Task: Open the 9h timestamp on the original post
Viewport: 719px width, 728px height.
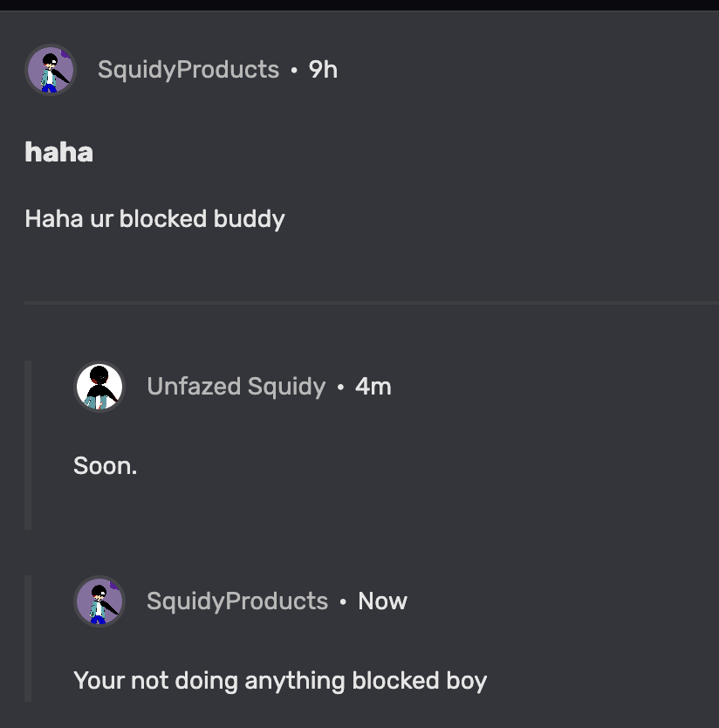Action: [x=320, y=69]
